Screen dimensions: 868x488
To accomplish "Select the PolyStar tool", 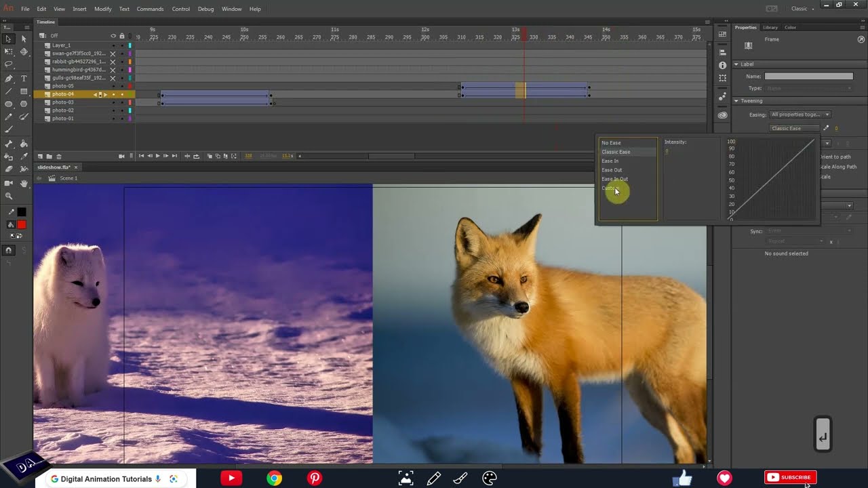I will click(x=24, y=104).
